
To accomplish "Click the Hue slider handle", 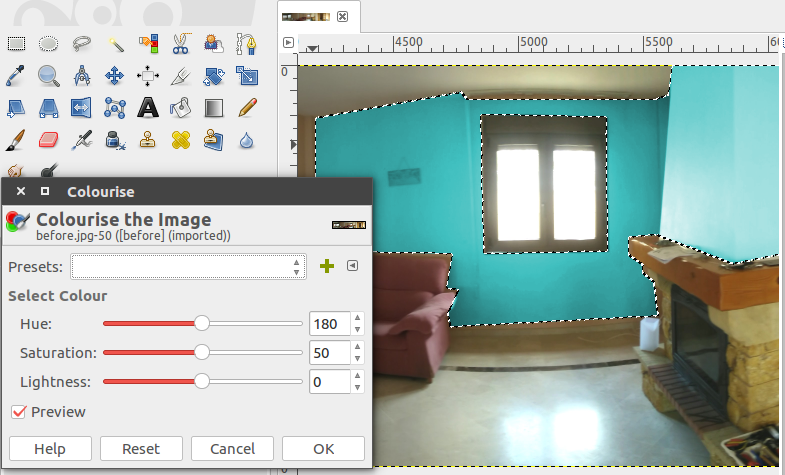I will [x=202, y=323].
